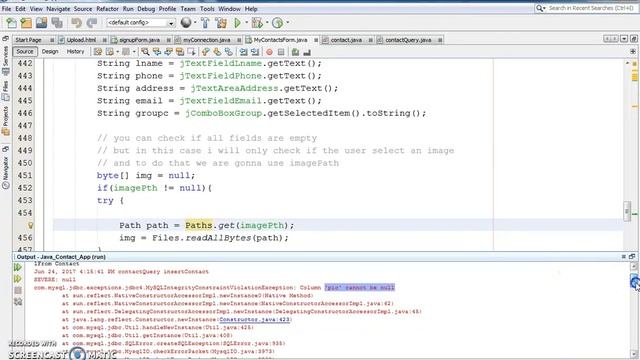Screen dimensions: 640x360
Task: Open the document list dropdown arrow for tabs
Action: click(x=624, y=39)
